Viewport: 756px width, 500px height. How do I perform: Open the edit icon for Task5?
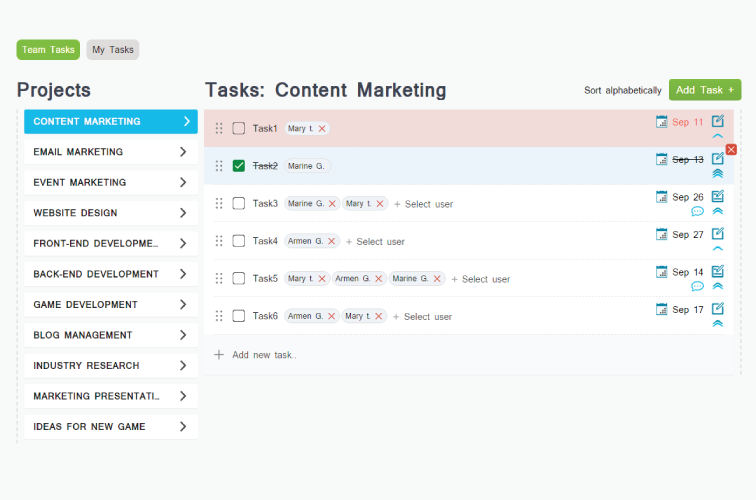click(718, 271)
